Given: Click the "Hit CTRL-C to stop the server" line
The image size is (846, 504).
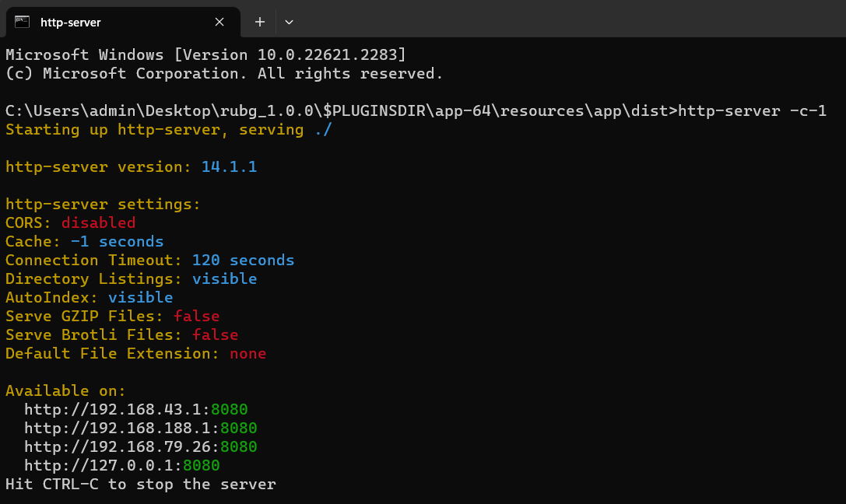Looking at the screenshot, I should point(141,484).
